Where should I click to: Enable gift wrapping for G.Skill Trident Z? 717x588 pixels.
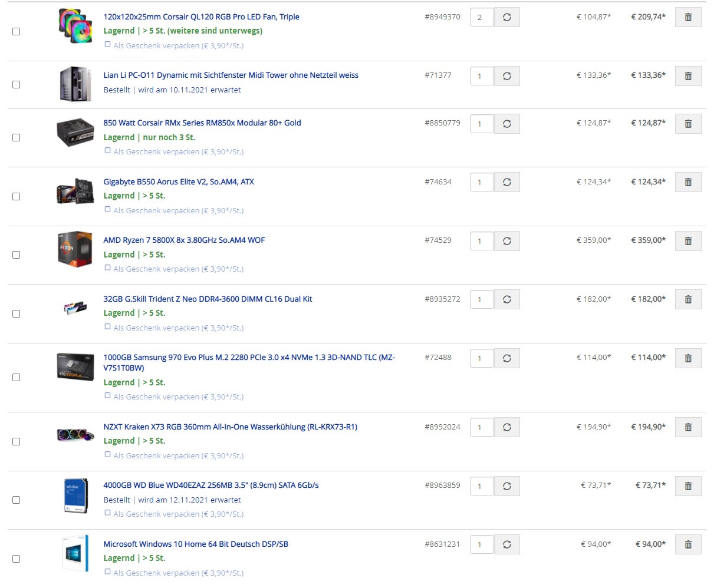click(107, 326)
